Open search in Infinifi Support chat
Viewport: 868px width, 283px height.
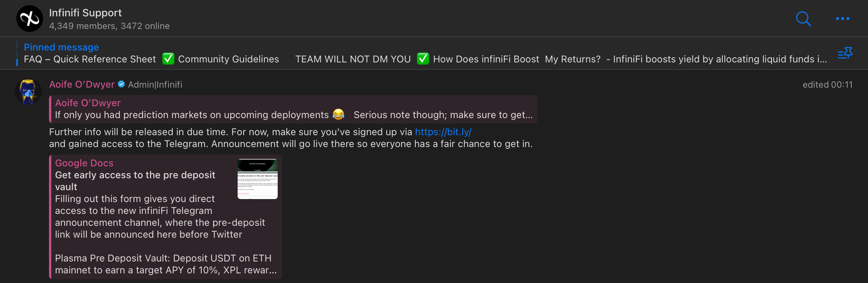tap(803, 19)
